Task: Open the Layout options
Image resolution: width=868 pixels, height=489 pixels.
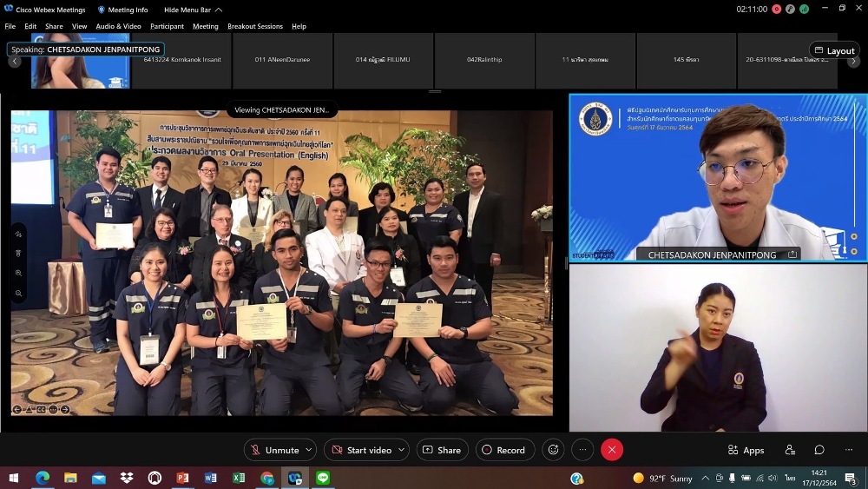Action: pos(834,50)
